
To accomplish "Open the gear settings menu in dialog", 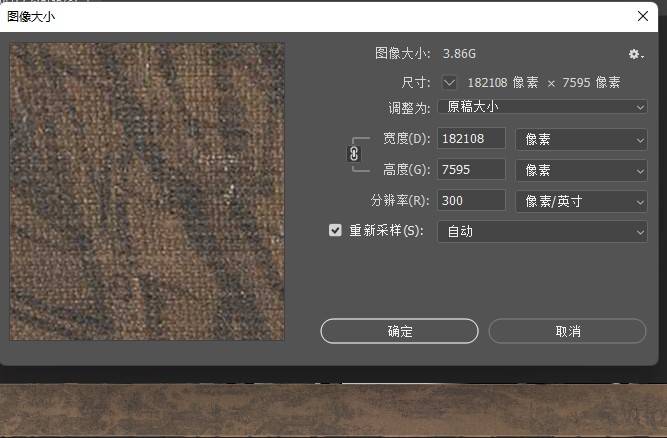I will click(635, 54).
